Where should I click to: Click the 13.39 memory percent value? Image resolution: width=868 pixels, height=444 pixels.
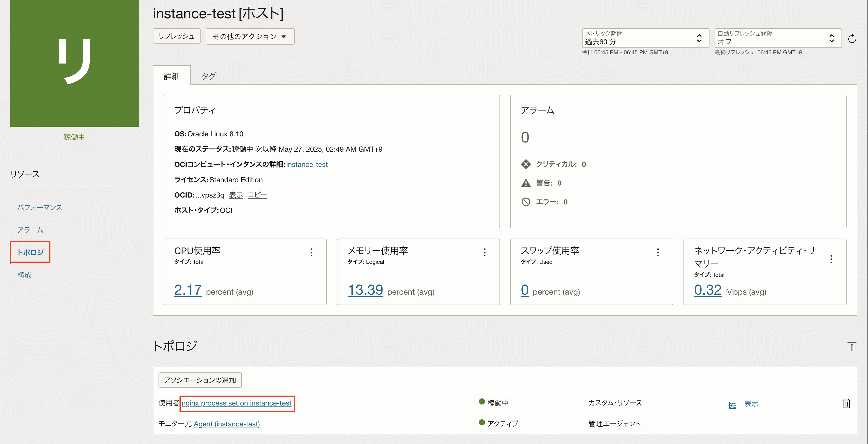click(365, 290)
